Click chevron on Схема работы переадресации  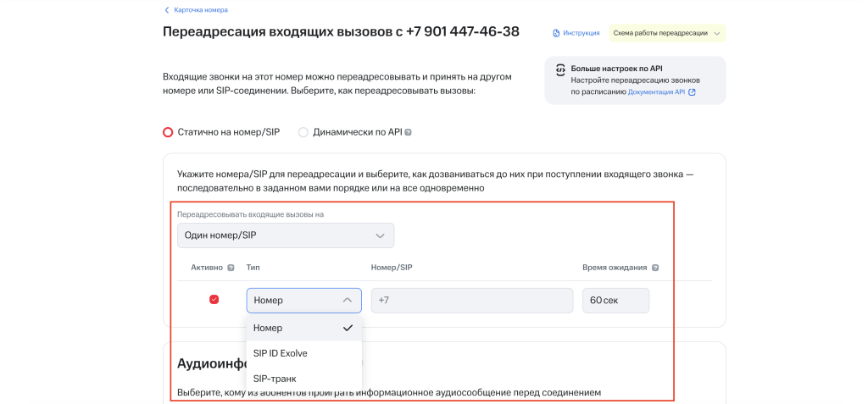(717, 33)
